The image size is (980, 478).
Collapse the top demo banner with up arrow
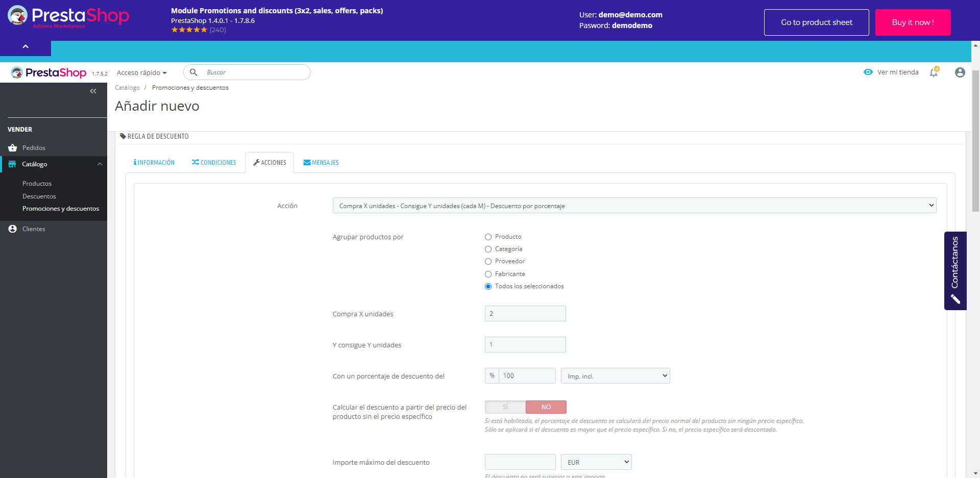26,46
